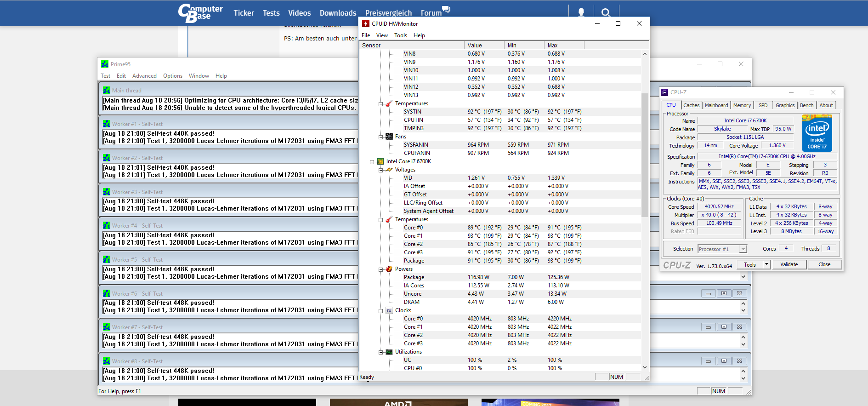Open the website search magnifier icon
This screenshot has height=406, width=868.
click(x=606, y=12)
